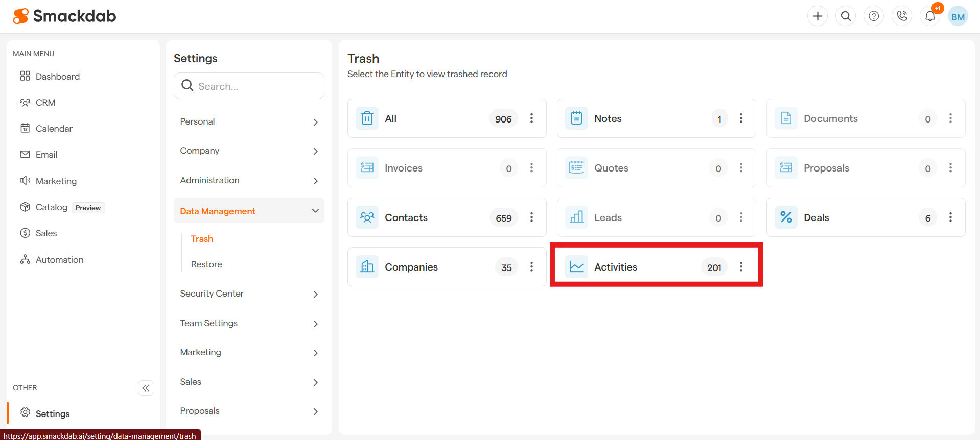
Task: Expand the Team Settings section
Action: [249, 323]
